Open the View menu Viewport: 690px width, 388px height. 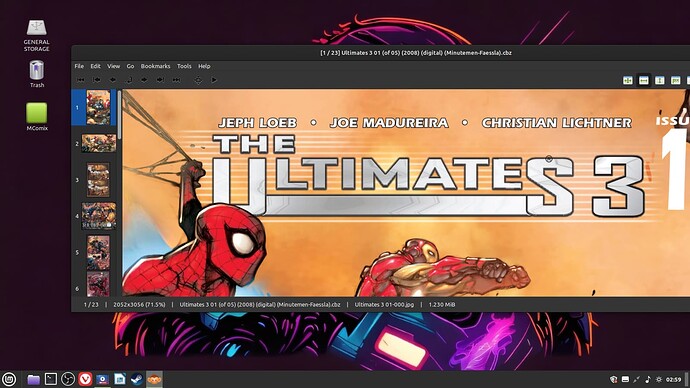click(114, 66)
